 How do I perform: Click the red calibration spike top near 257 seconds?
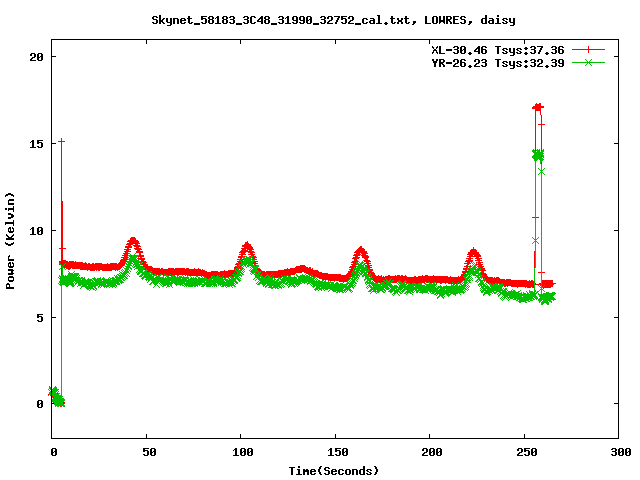pyautogui.click(x=538, y=107)
